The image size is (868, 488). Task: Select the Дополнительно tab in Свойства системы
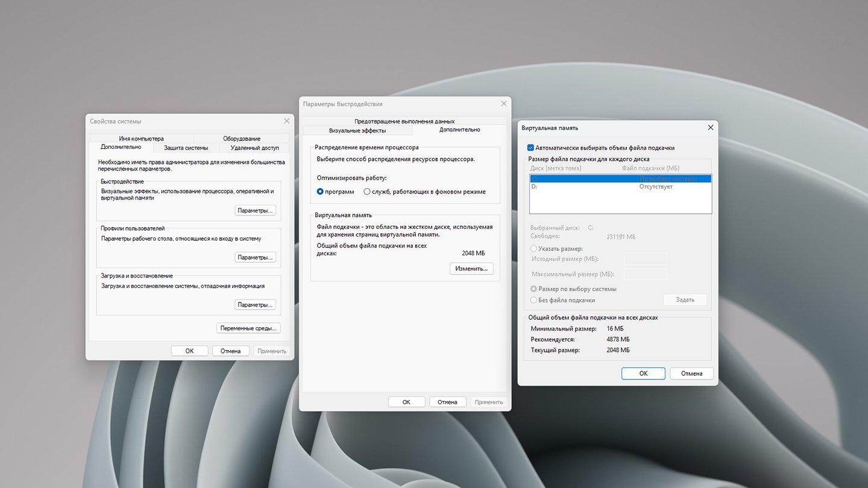(x=121, y=147)
